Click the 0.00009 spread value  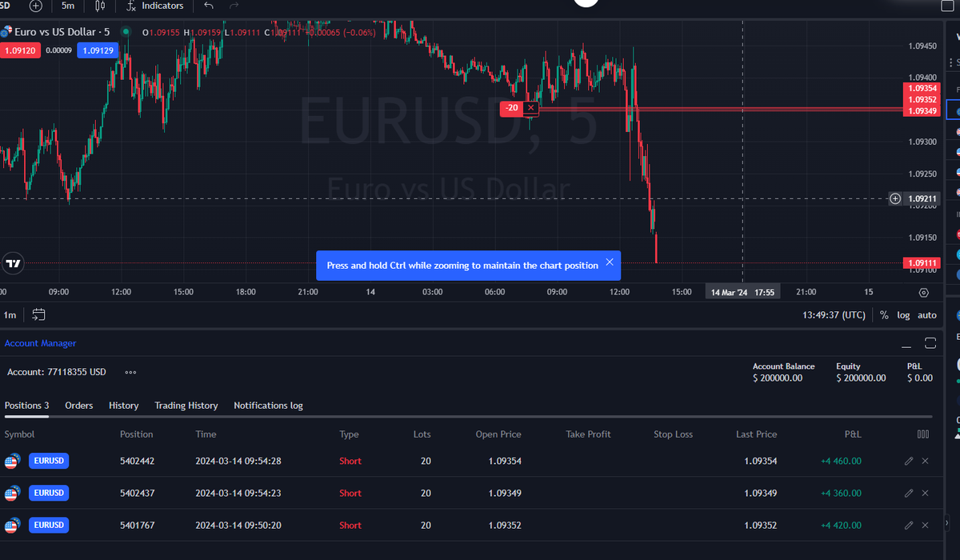pos(58,50)
